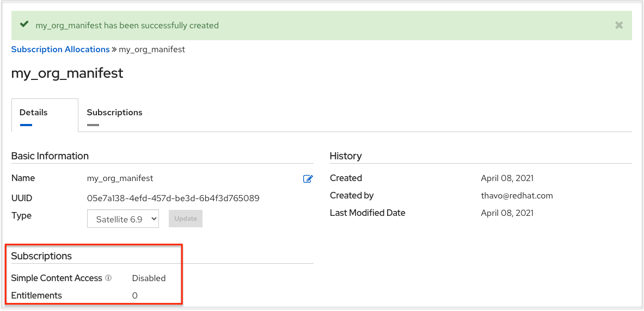This screenshot has height=311, width=644.
Task: Click the edit name pencil icon
Action: [308, 179]
